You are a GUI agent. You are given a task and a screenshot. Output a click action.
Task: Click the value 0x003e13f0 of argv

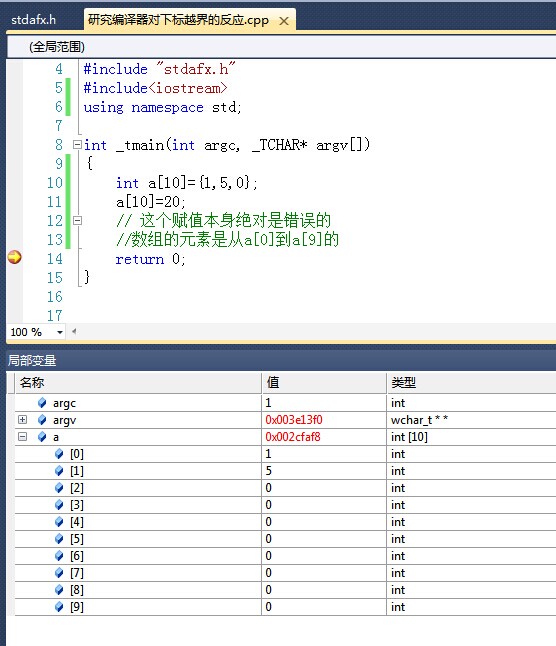pos(294,420)
